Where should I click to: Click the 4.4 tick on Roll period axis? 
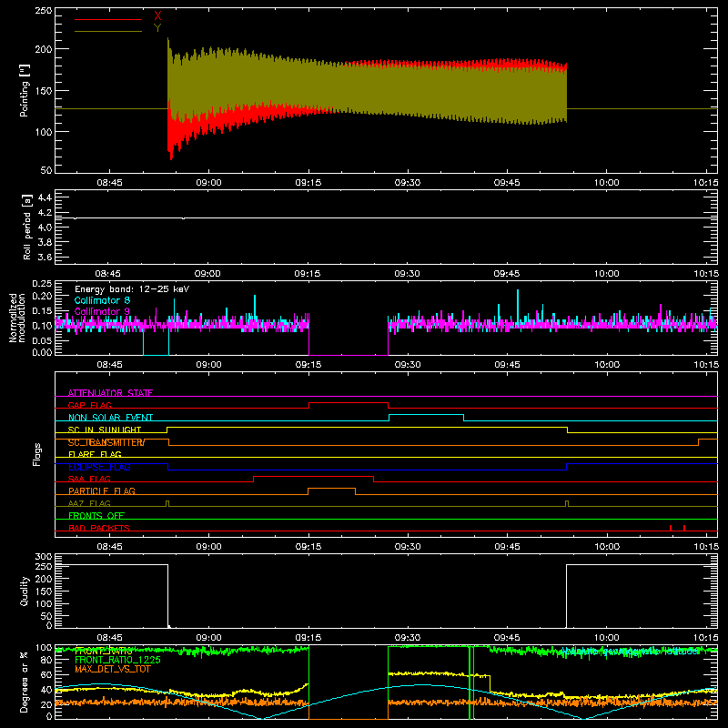click(45, 197)
